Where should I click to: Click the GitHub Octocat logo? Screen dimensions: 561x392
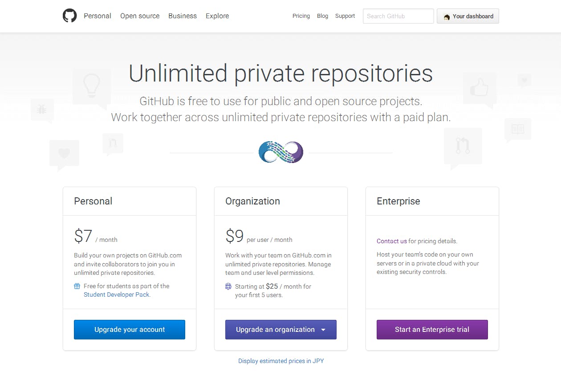[69, 16]
